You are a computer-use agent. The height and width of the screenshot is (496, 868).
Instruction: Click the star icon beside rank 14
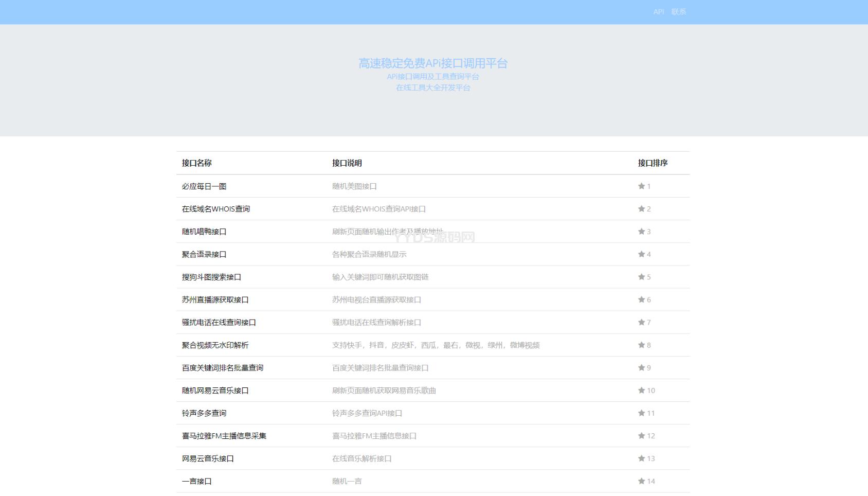click(x=641, y=481)
